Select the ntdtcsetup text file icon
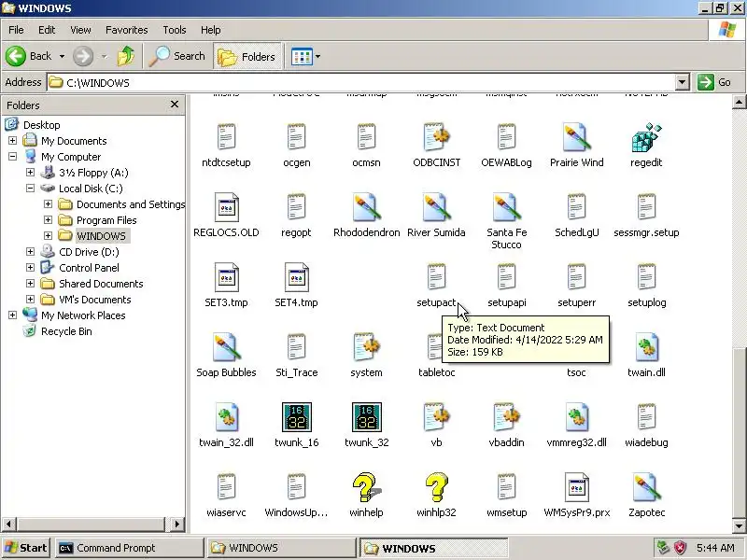747x560 pixels. 226,137
